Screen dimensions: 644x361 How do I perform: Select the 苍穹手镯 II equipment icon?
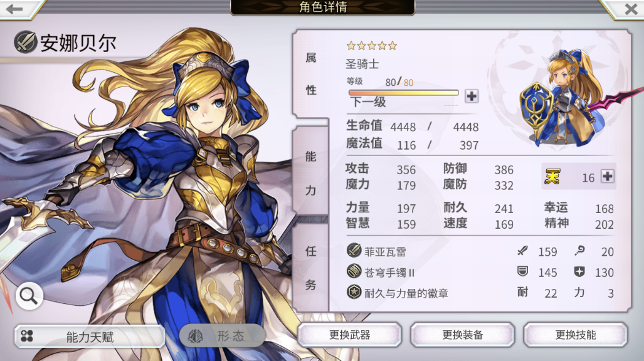tap(354, 271)
